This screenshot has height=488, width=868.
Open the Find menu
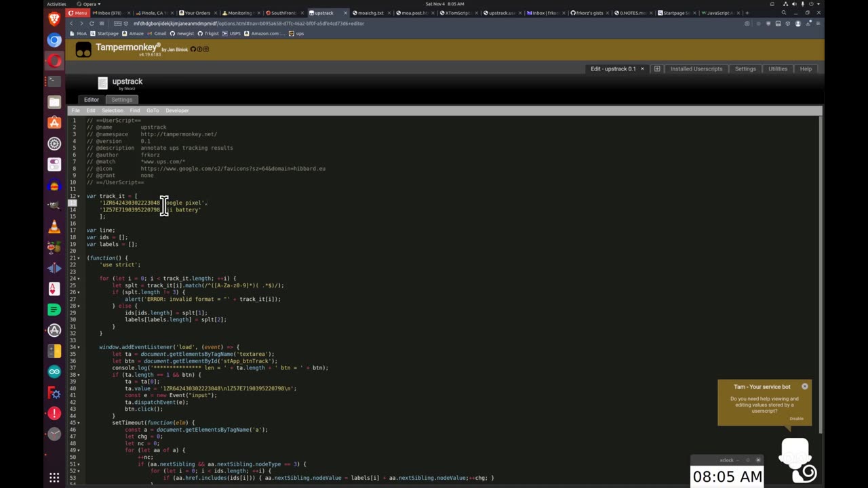coord(135,110)
